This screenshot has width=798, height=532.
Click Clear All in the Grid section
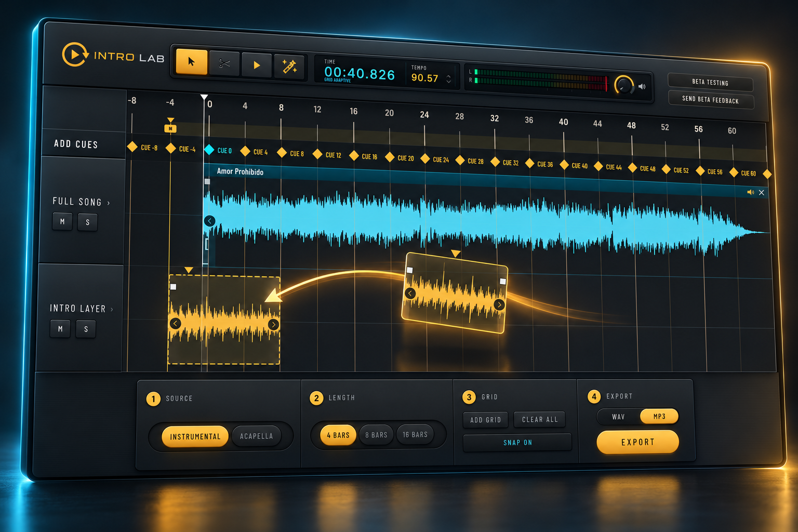540,419
